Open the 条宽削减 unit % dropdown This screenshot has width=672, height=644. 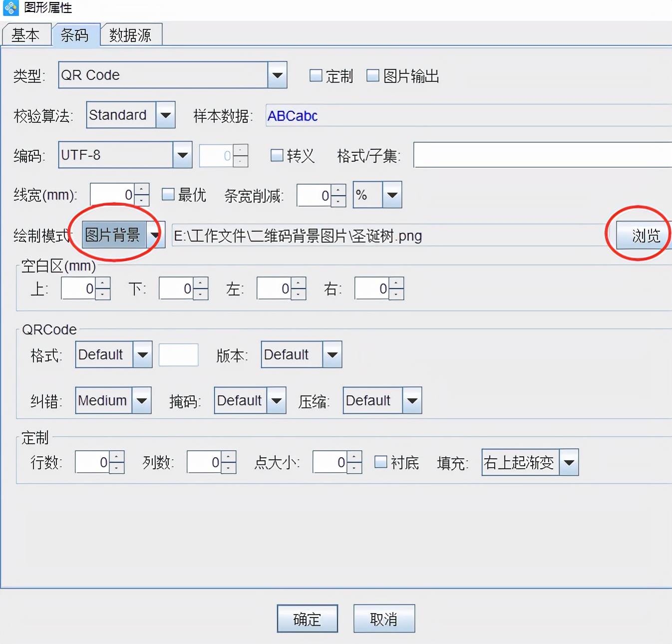tap(392, 195)
